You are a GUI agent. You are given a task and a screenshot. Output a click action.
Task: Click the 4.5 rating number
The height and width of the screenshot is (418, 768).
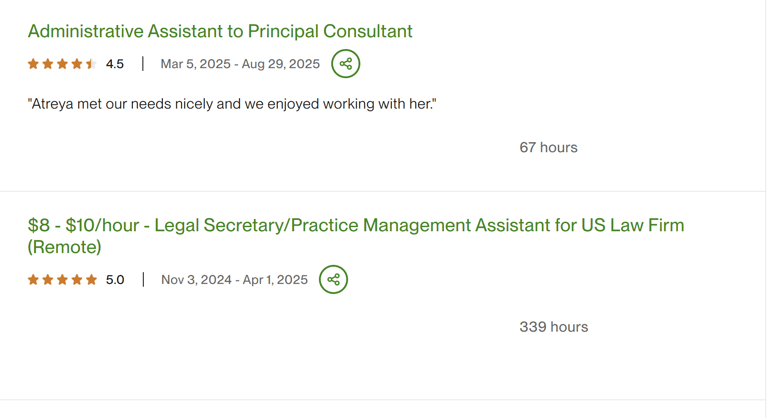pos(115,64)
